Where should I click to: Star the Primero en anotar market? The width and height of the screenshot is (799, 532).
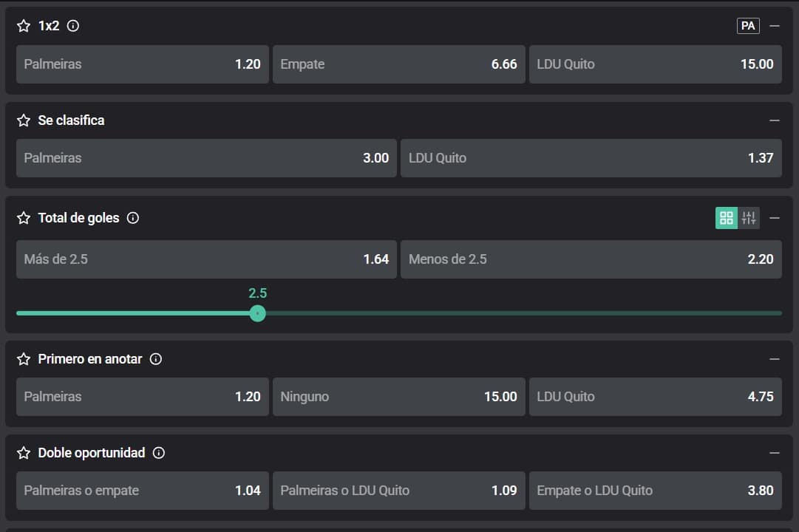24,359
